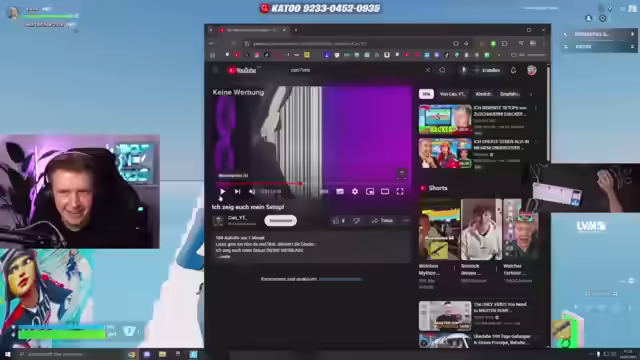Open the YouTube home logo
This screenshot has width=640, height=360.
click(242, 70)
